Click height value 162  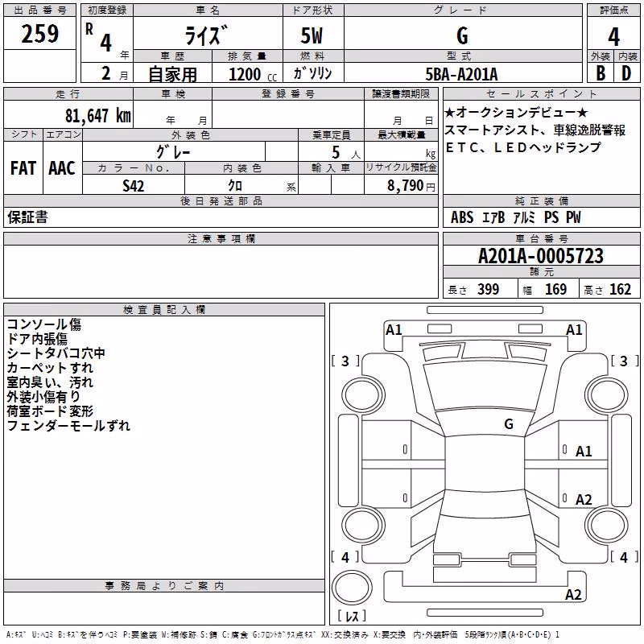click(620, 290)
